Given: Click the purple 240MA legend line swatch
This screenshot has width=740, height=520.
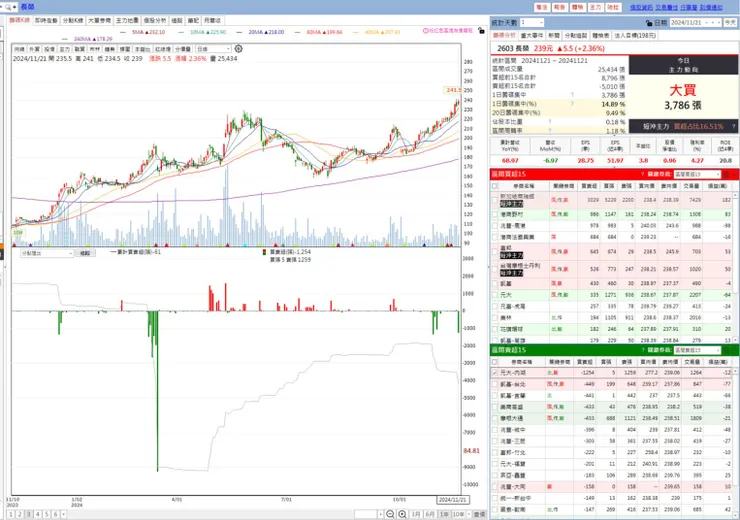Looking at the screenshot, I should click(65, 39).
